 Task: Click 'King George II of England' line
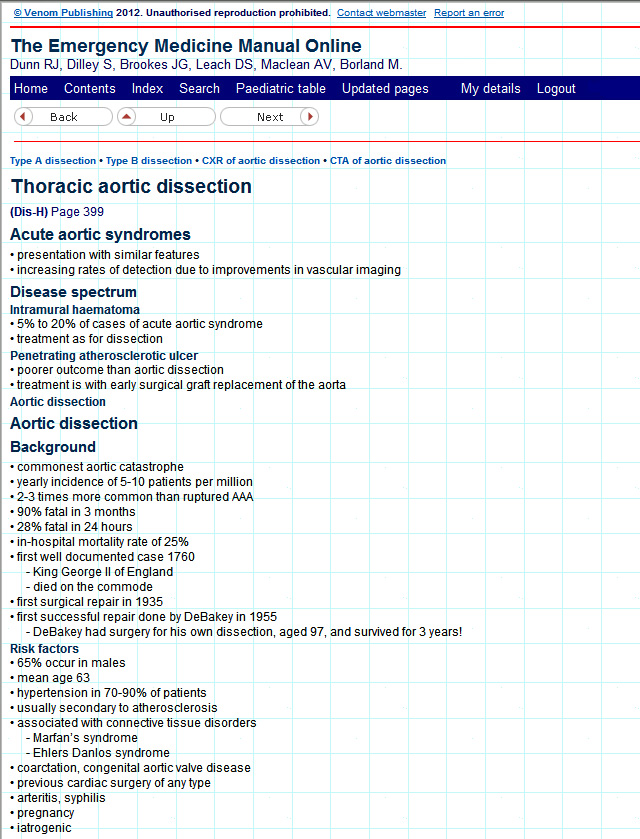[x=99, y=571]
